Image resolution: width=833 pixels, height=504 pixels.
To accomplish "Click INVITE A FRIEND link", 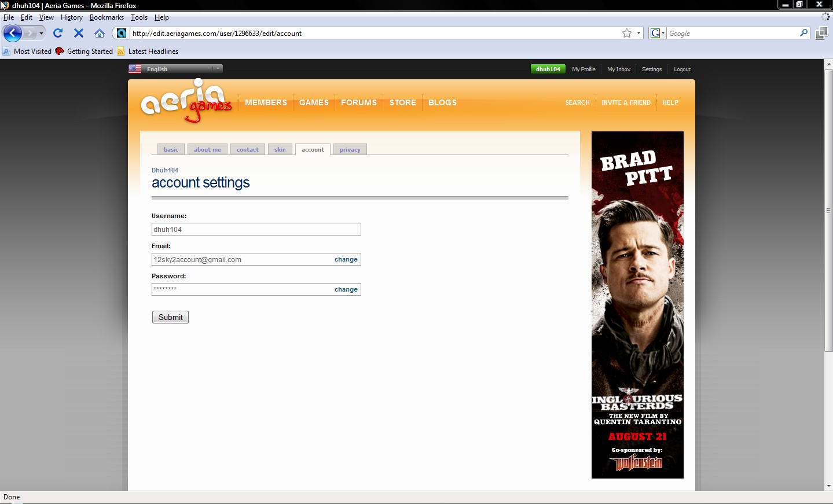I will (626, 102).
